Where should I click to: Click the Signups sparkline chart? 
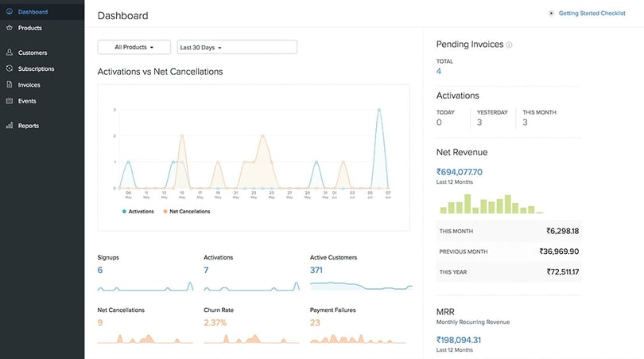[145, 287]
